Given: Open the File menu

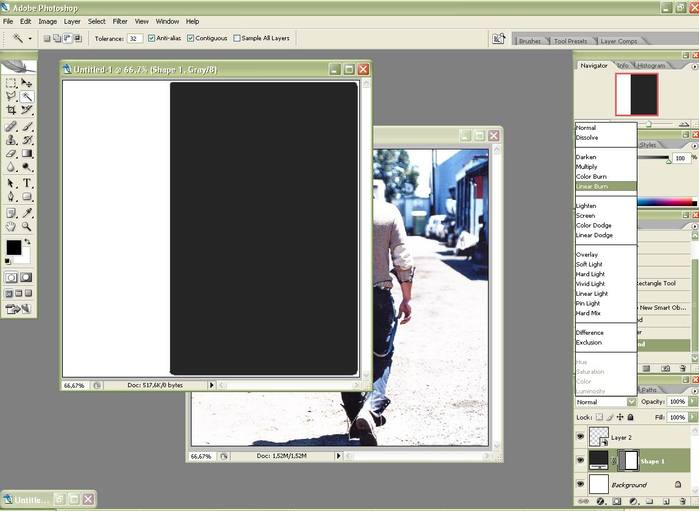Looking at the screenshot, I should (x=8, y=21).
